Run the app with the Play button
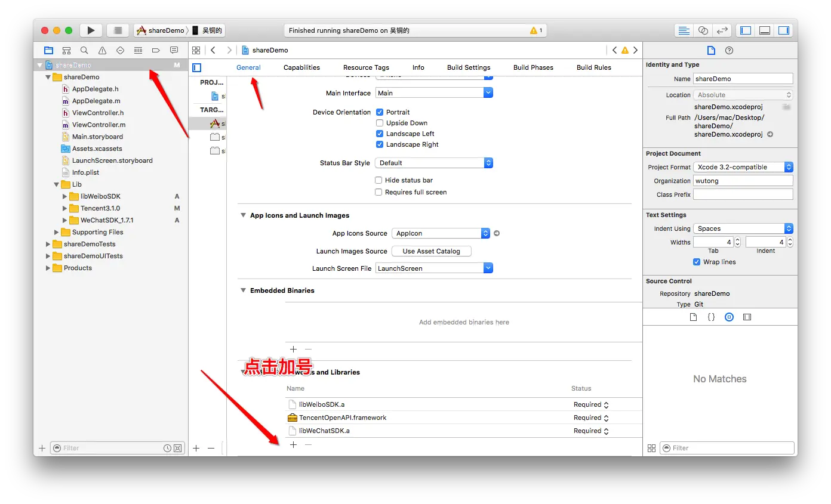The height and width of the screenshot is (504, 831). click(x=91, y=30)
